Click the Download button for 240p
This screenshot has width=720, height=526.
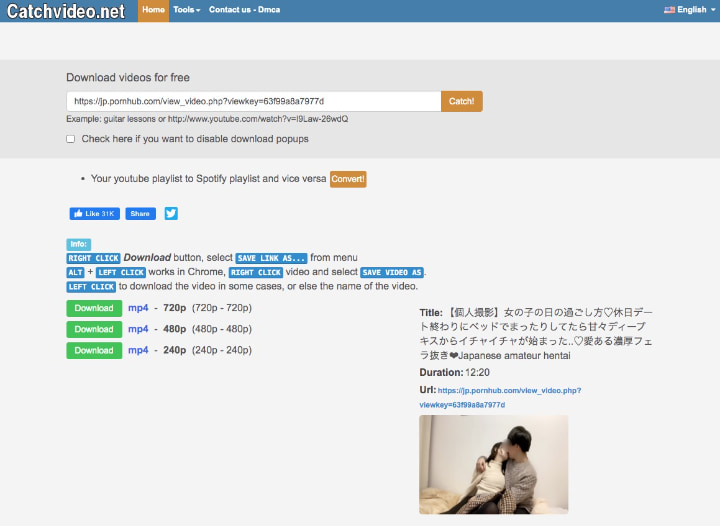94,350
